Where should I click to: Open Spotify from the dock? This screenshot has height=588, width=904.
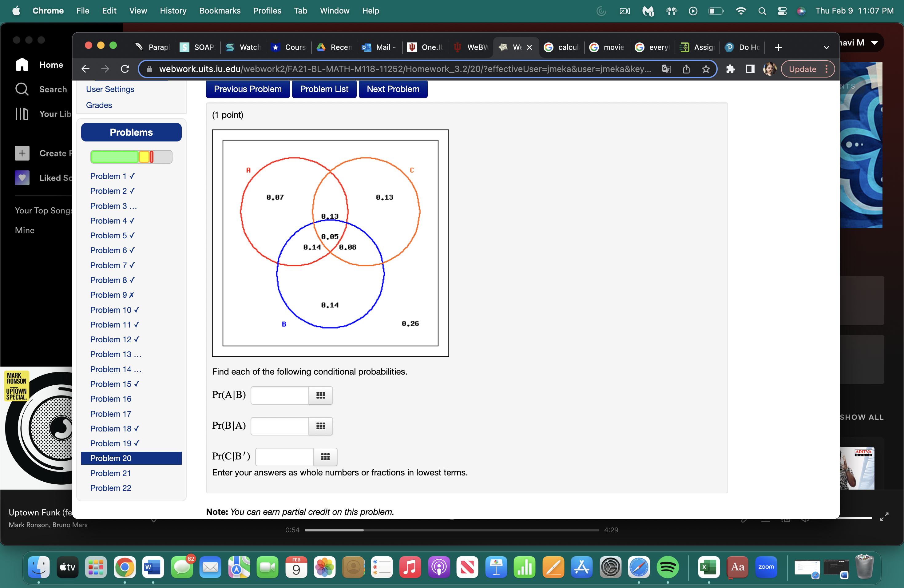click(667, 567)
